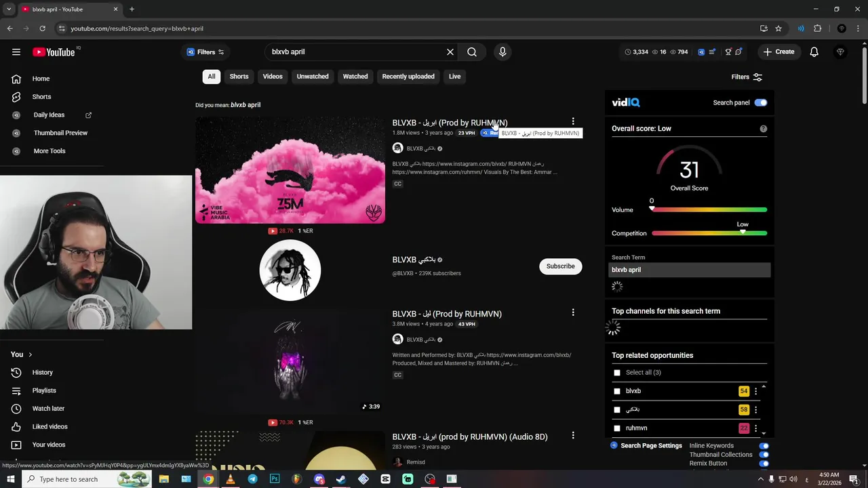The width and height of the screenshot is (868, 488).
Task: Open more options for the Audio 8D video
Action: (573, 435)
